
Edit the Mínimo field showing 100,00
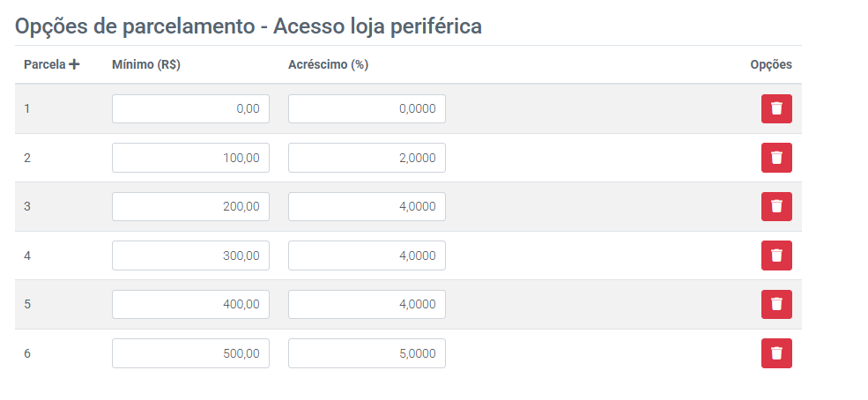tap(190, 158)
